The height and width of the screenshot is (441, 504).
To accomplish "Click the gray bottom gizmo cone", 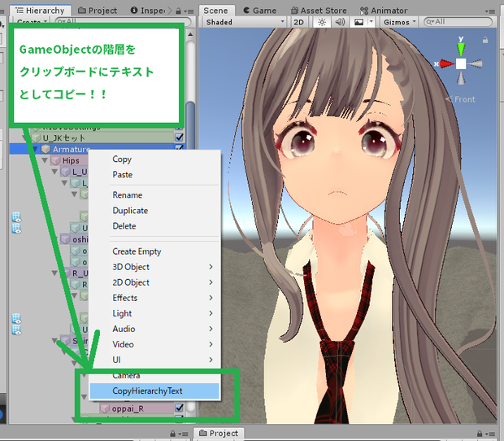I will pyautogui.click(x=461, y=78).
